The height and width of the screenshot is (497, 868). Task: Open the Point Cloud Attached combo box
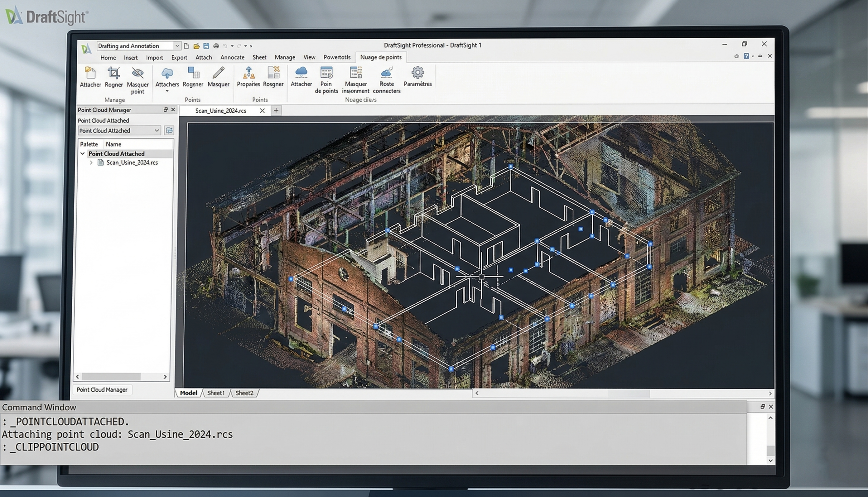pos(157,130)
